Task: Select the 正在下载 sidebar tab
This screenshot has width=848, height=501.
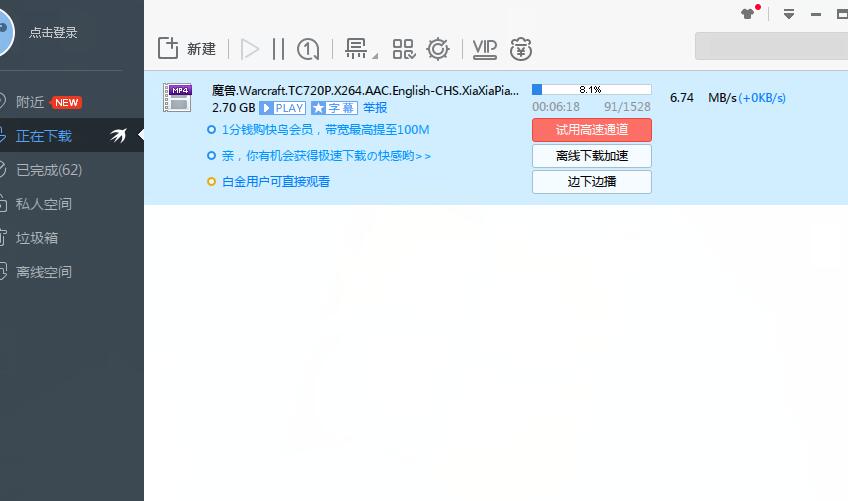Action: [x=72, y=135]
